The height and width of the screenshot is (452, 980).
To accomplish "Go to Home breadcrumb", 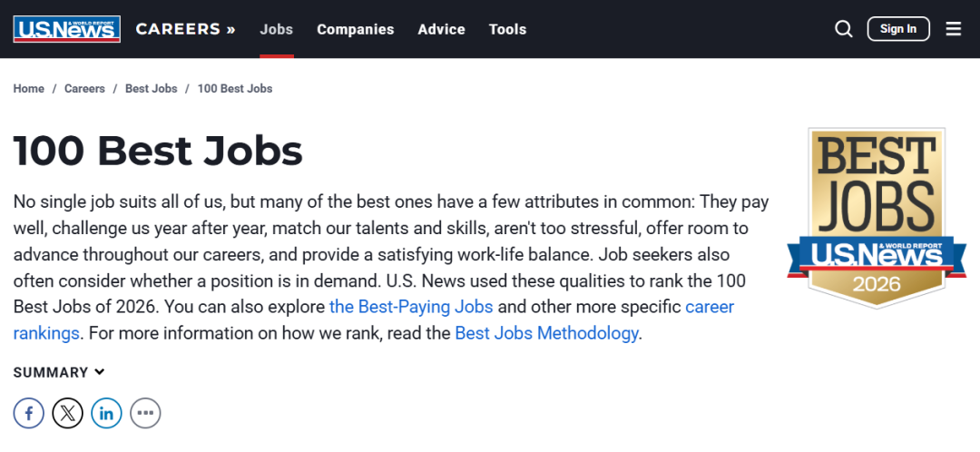I will coord(29,89).
